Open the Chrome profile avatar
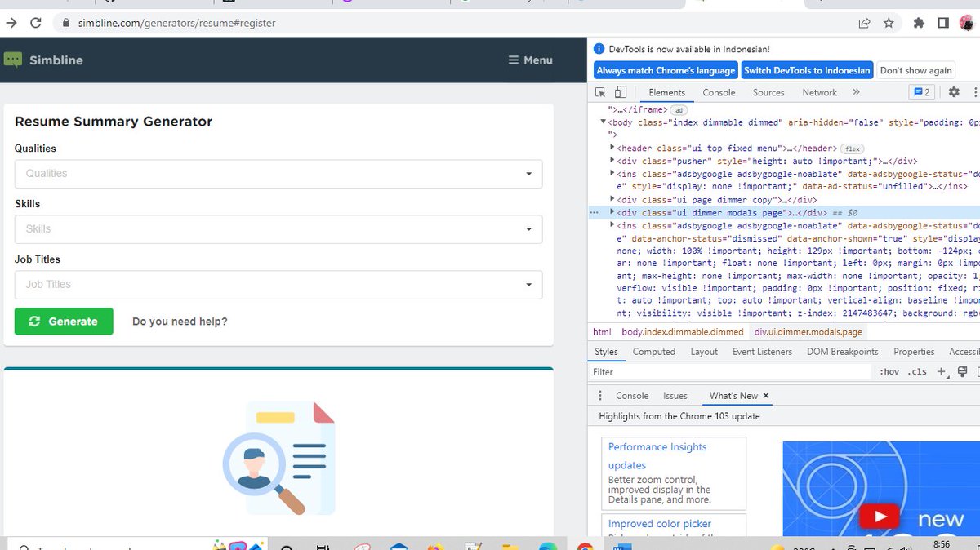The width and height of the screenshot is (980, 550). pos(966,23)
